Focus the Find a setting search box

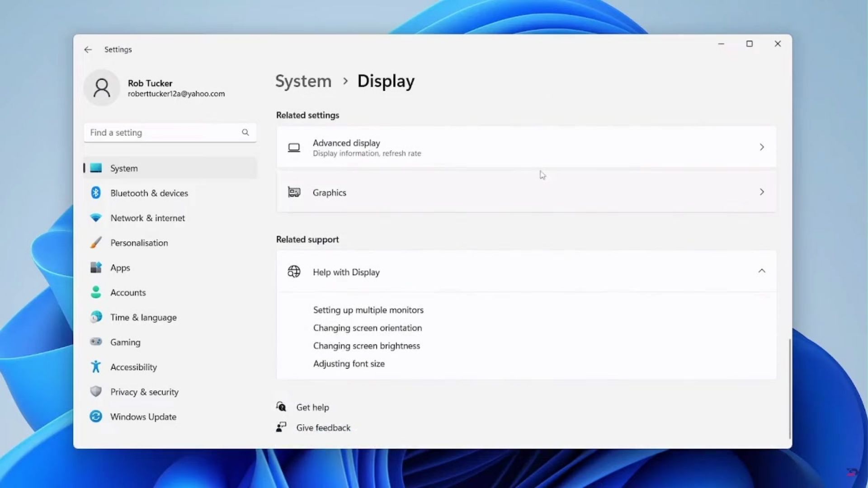point(170,132)
